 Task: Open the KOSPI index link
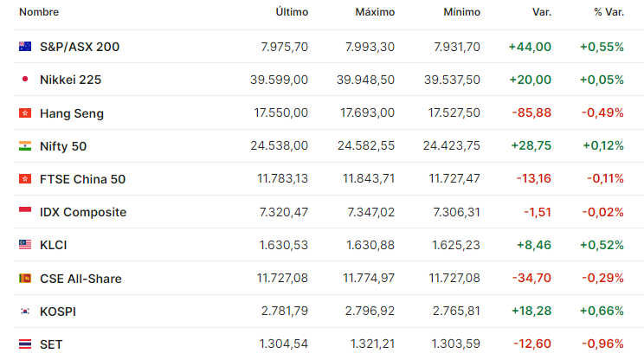58,312
